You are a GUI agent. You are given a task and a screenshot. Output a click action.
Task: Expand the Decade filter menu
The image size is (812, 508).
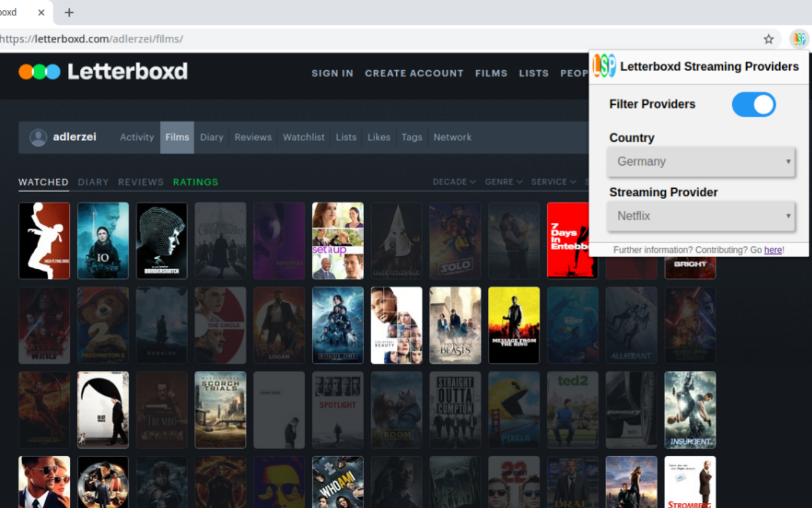click(x=454, y=182)
